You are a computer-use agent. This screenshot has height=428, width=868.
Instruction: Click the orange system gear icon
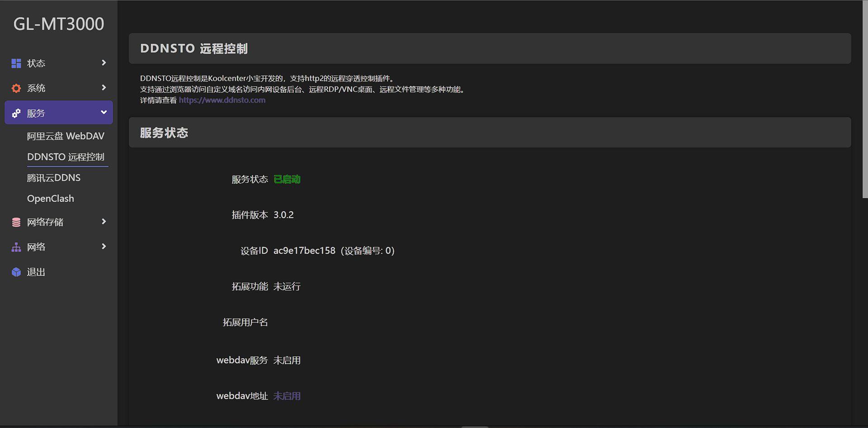16,88
